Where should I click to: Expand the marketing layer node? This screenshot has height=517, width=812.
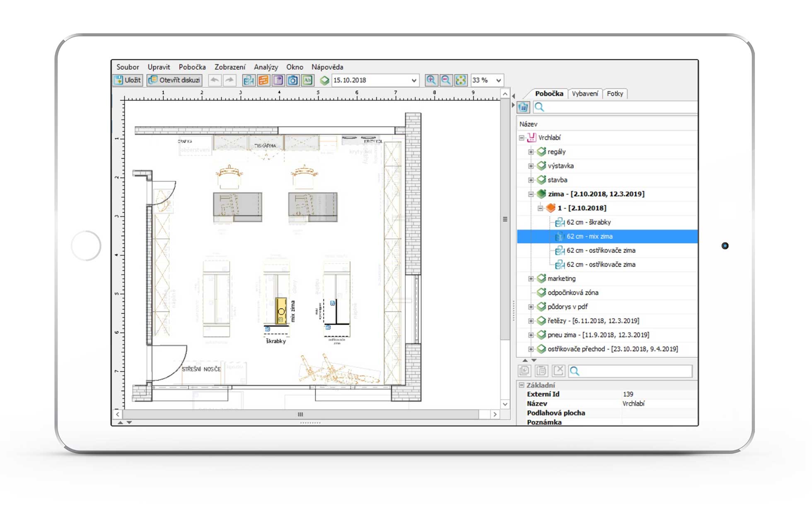[531, 279]
